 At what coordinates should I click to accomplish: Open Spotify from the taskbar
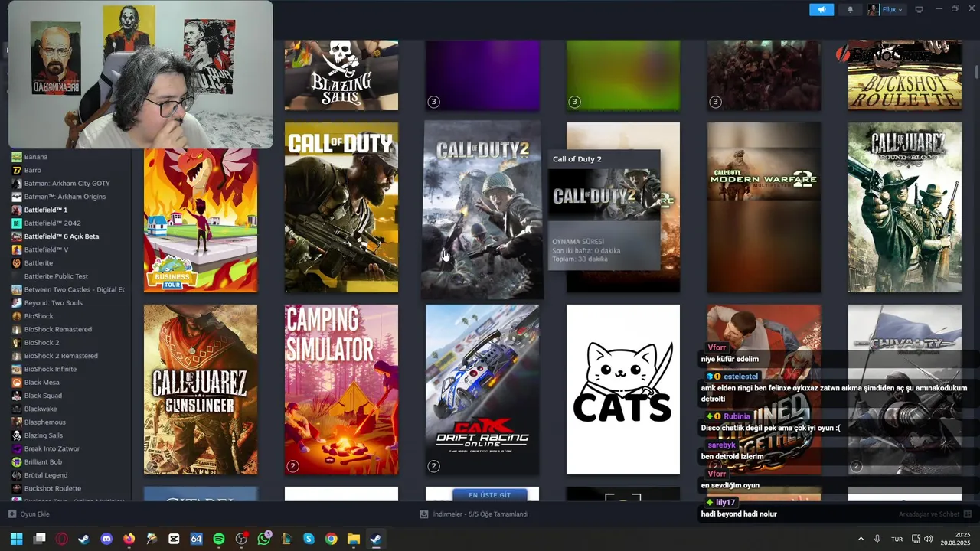pyautogui.click(x=219, y=539)
